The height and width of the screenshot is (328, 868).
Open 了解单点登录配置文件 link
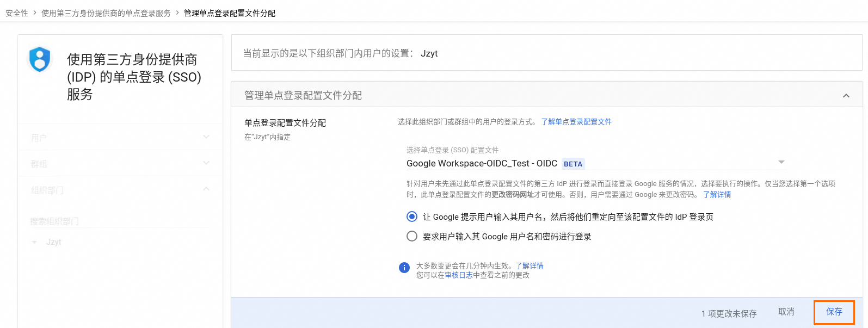(x=576, y=122)
